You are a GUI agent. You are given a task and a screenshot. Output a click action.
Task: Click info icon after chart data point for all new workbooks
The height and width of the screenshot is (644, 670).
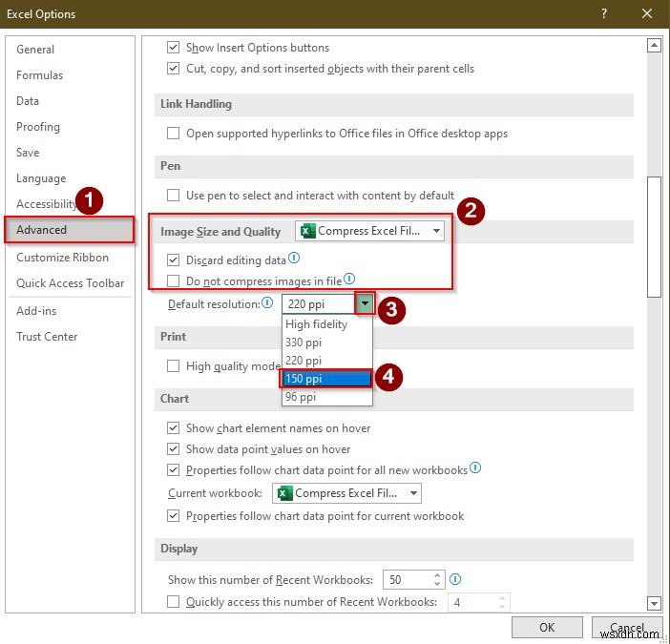pos(475,468)
